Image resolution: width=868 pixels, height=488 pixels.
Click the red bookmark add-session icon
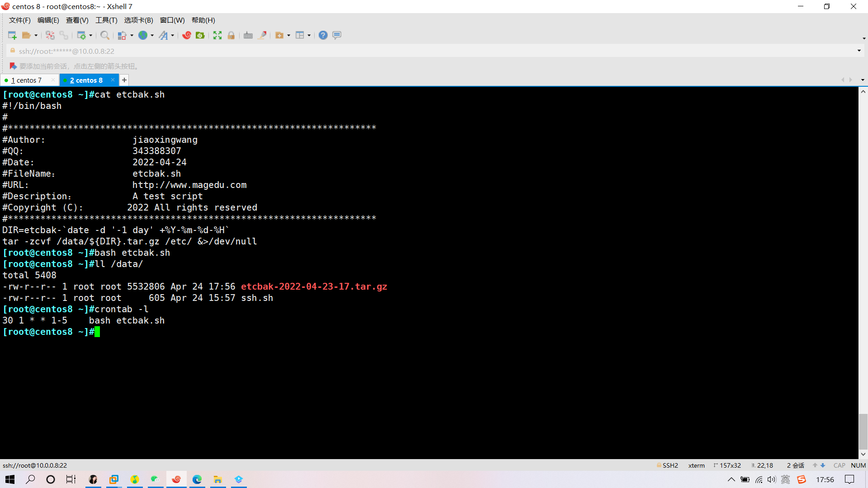(x=13, y=66)
